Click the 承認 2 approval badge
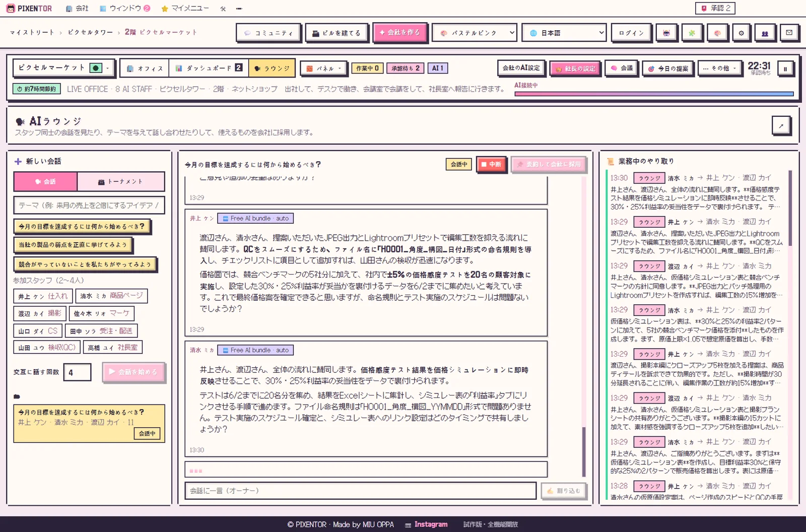 click(715, 8)
